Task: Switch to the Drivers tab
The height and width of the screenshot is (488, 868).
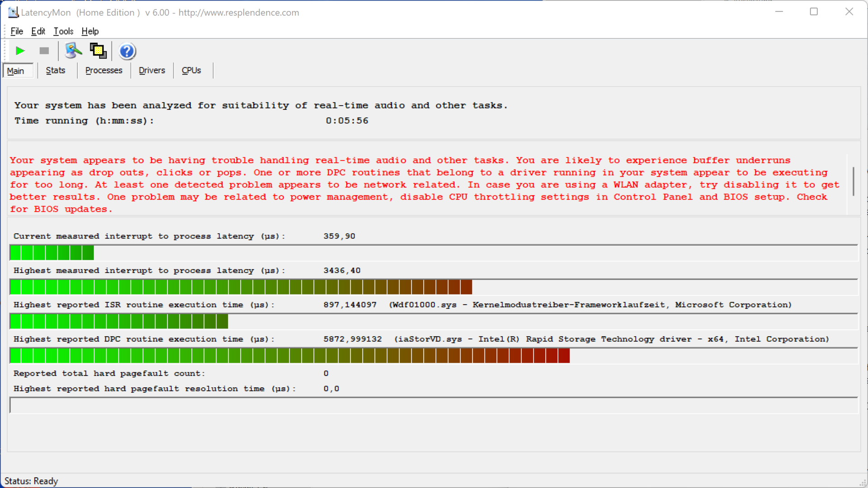Action: coord(152,70)
